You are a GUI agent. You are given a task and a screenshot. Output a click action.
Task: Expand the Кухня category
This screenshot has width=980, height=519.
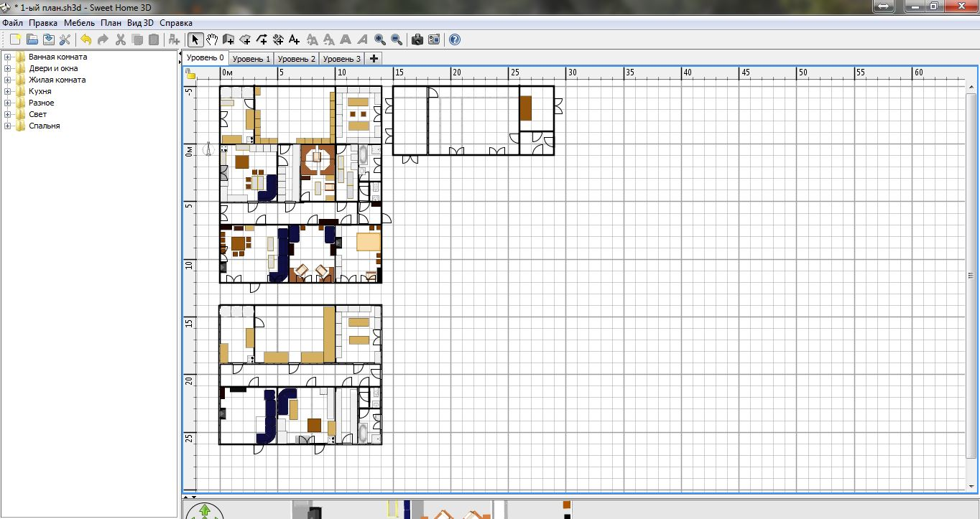point(8,91)
